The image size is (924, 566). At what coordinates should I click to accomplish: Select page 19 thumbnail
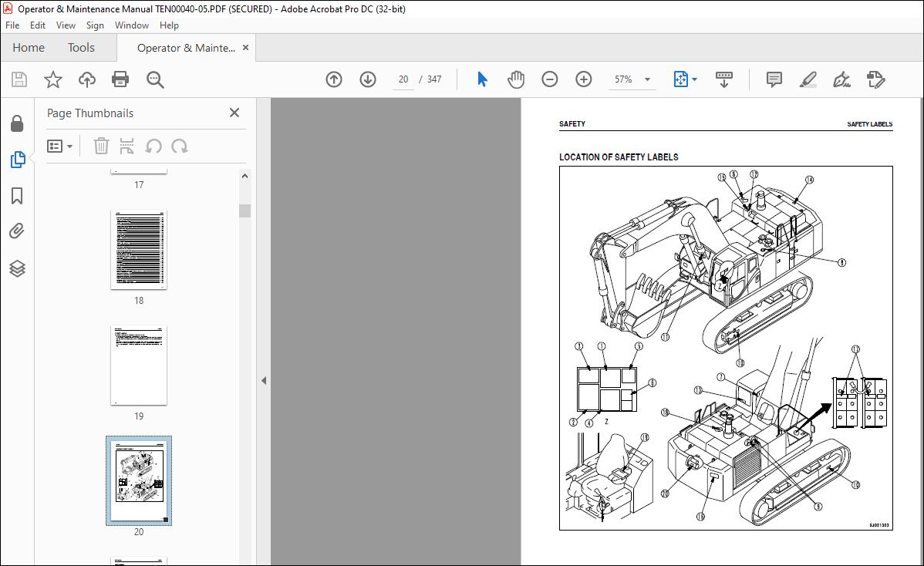(x=139, y=366)
